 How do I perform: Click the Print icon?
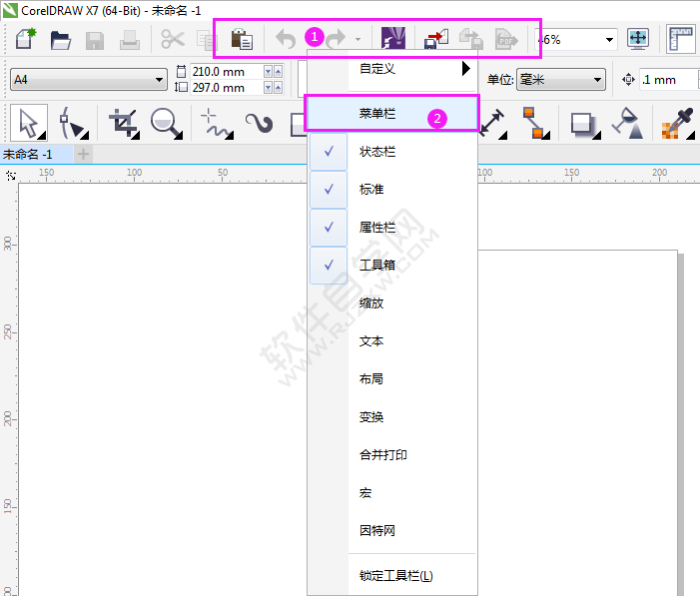tap(130, 40)
